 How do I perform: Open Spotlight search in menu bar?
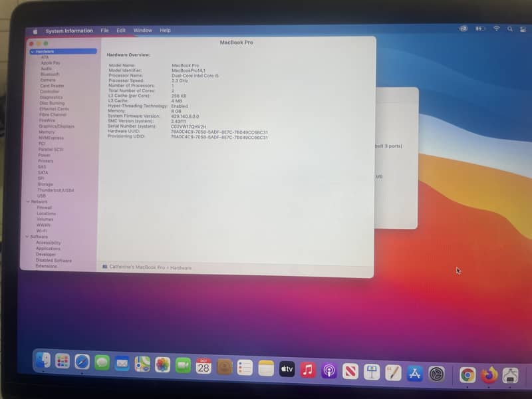[x=510, y=29]
